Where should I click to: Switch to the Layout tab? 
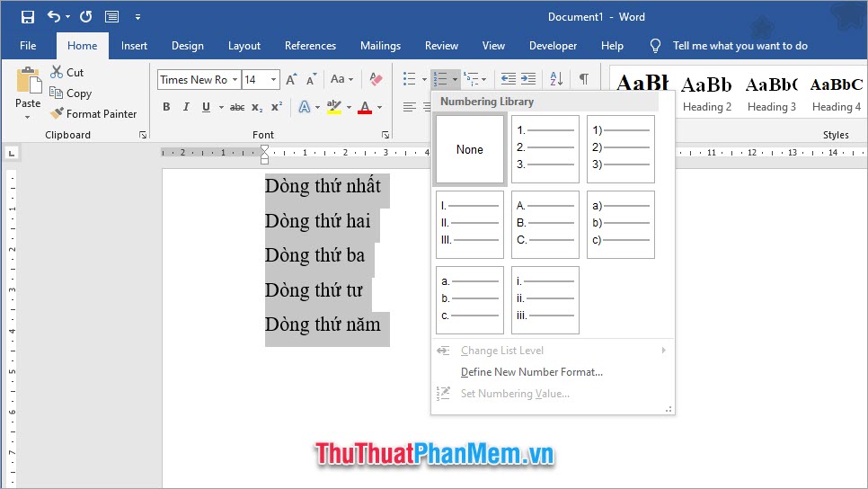pos(244,46)
